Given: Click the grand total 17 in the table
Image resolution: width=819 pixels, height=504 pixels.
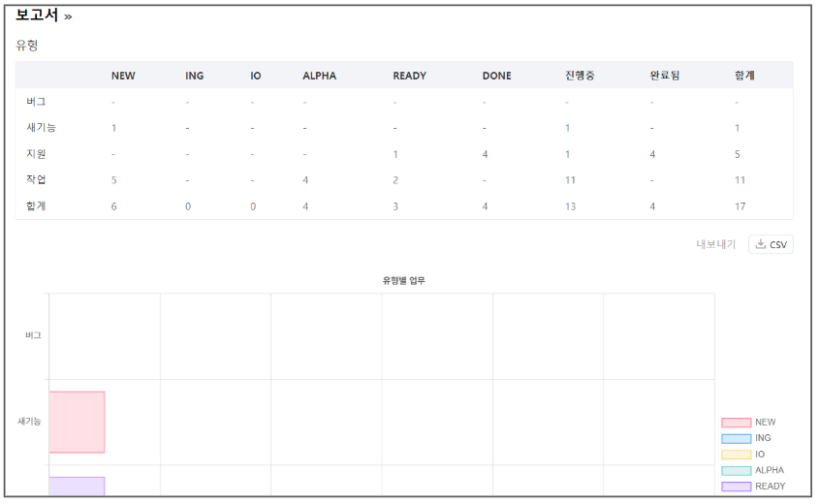Looking at the screenshot, I should pyautogui.click(x=740, y=206).
